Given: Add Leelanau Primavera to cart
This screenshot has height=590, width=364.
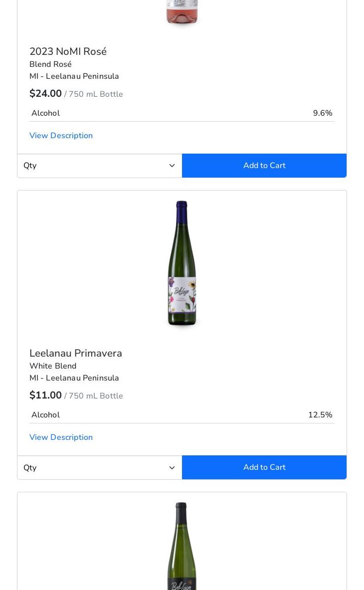Looking at the screenshot, I should click(264, 467).
